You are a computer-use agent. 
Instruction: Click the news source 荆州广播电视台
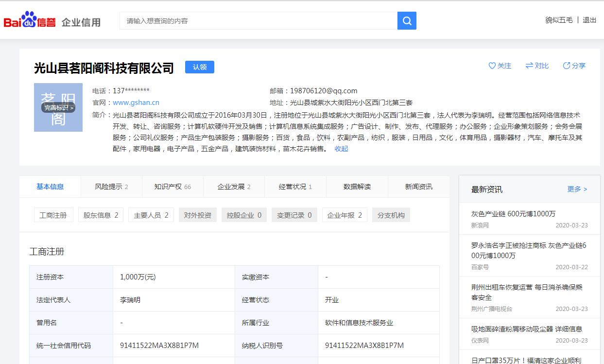click(x=492, y=309)
